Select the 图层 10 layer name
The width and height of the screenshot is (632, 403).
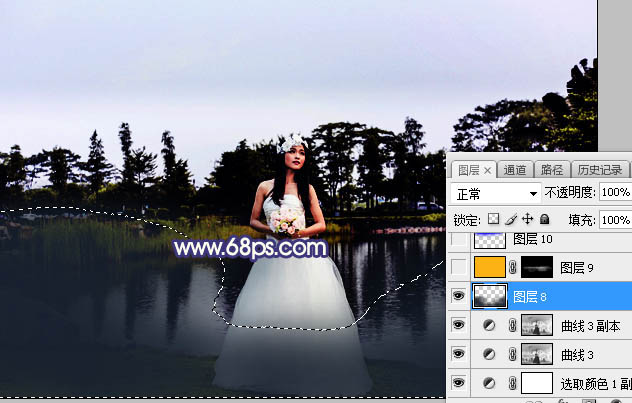(x=533, y=239)
